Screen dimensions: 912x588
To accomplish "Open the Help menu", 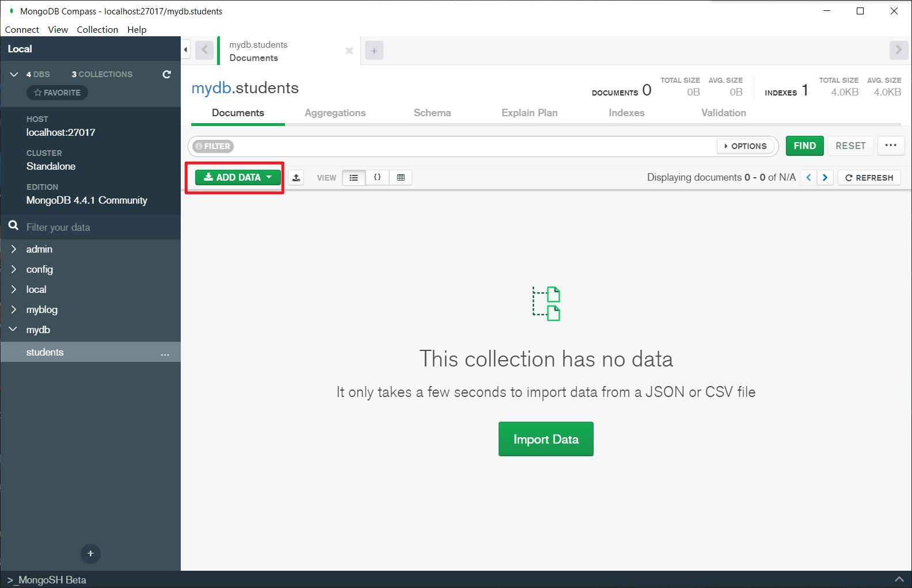I will tap(136, 29).
